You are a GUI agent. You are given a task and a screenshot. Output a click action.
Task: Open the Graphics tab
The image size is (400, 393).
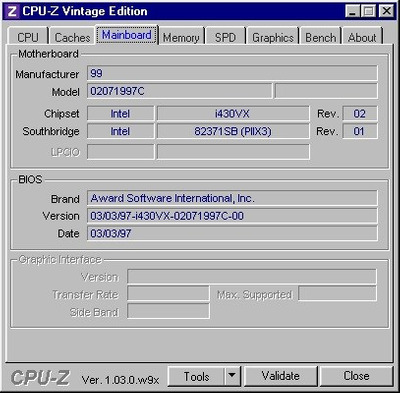point(273,36)
